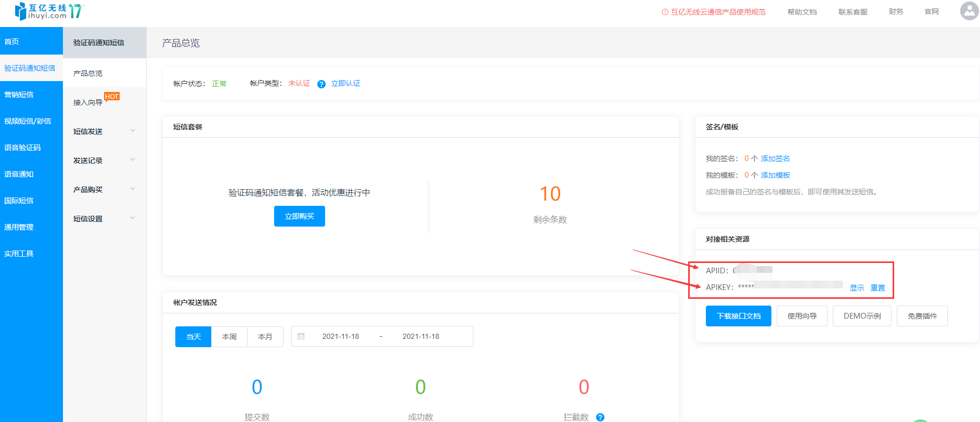Open 帮助文档 in top bar
This screenshot has height=422, width=980.
pyautogui.click(x=802, y=12)
